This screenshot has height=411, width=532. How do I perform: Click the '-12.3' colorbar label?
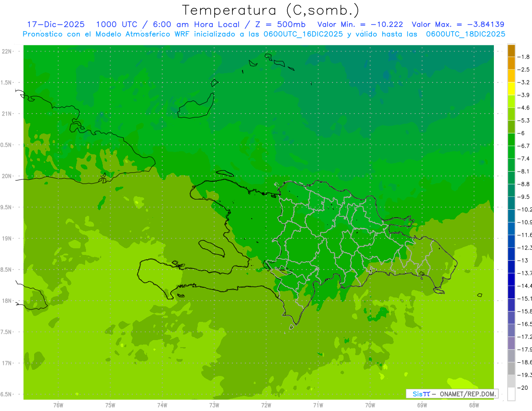click(525, 248)
